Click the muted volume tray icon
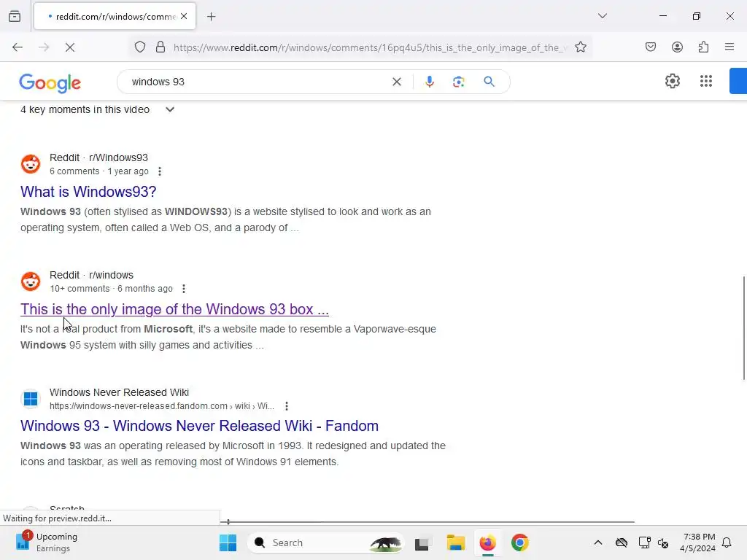Screen dimensions: 747x560 click(663, 542)
